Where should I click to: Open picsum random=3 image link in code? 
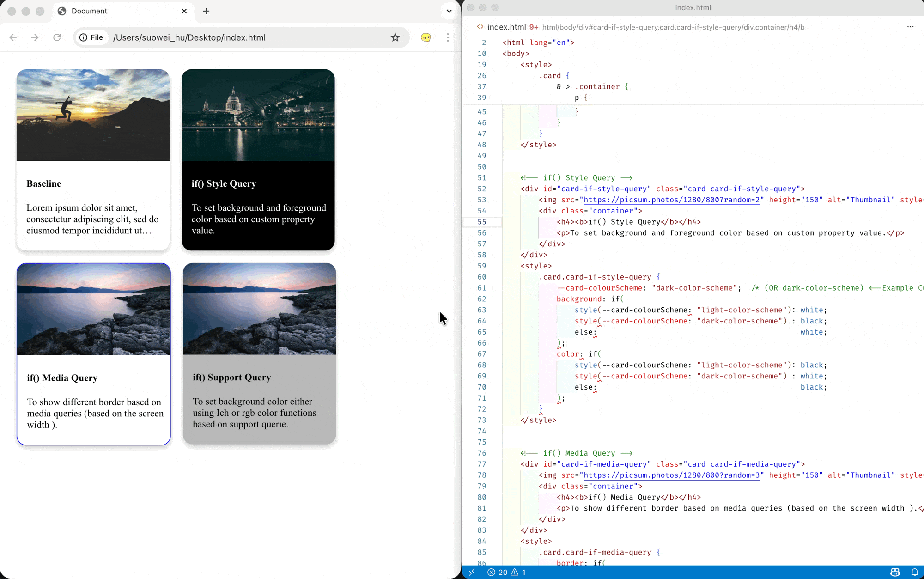(672, 475)
